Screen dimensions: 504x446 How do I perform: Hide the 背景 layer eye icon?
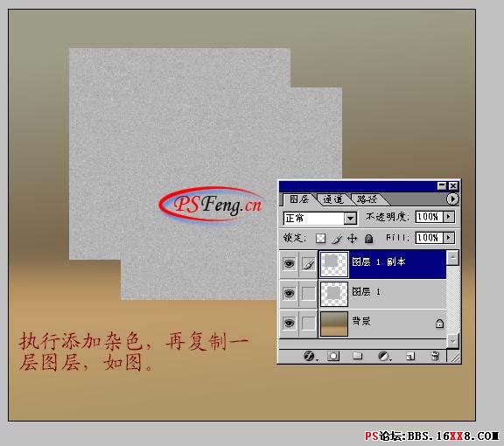(x=289, y=323)
